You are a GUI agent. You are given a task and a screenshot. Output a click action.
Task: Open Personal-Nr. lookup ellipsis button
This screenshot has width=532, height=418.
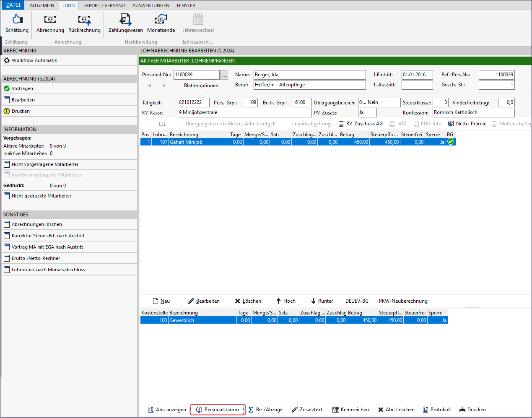pyautogui.click(x=224, y=75)
